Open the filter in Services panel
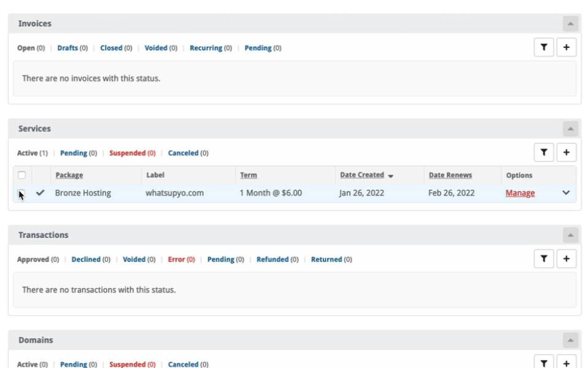 click(544, 153)
